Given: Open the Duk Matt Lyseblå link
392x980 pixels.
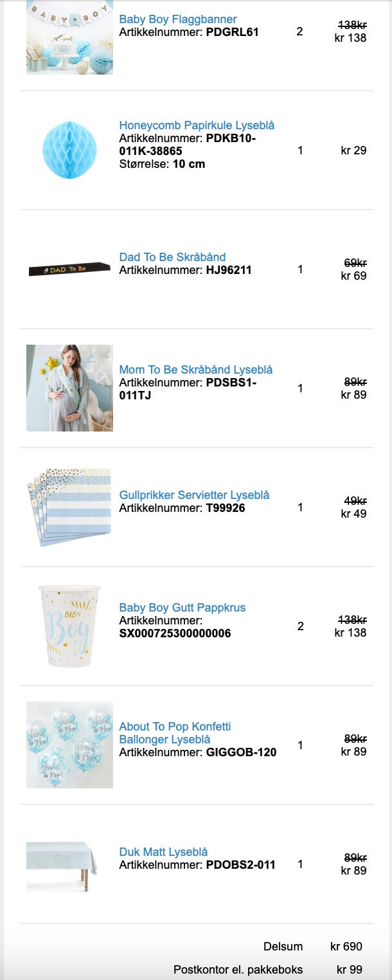Looking at the screenshot, I should [163, 852].
